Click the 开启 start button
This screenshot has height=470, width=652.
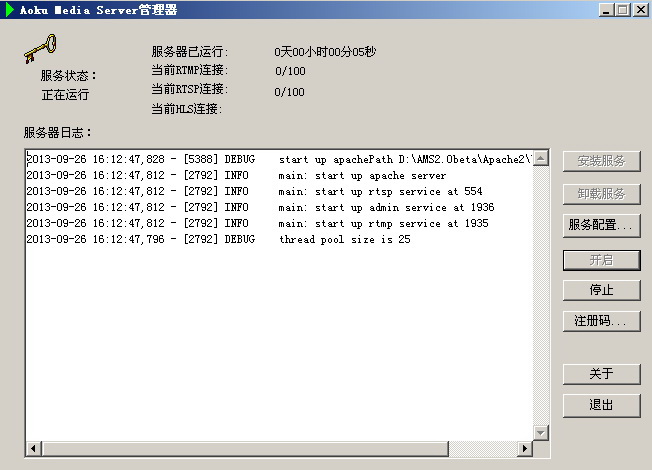pos(601,260)
